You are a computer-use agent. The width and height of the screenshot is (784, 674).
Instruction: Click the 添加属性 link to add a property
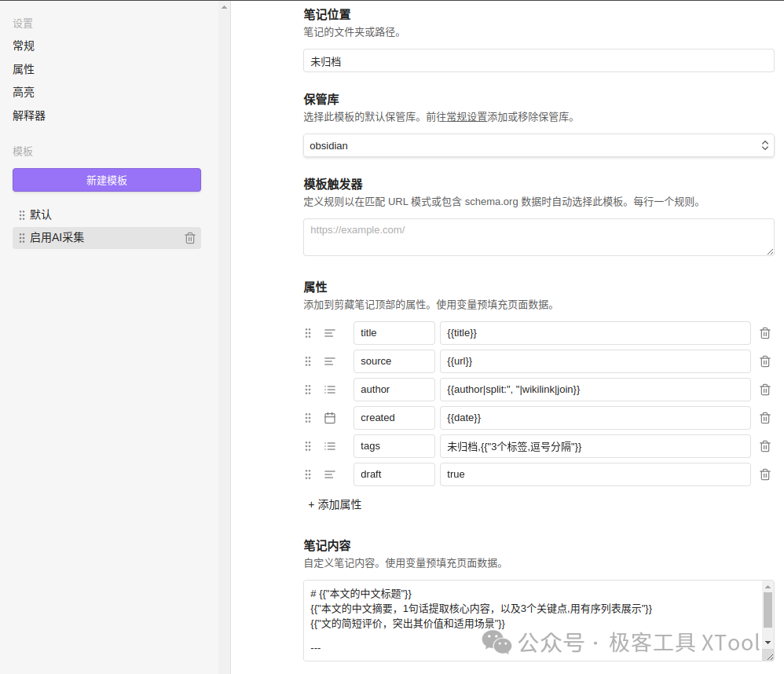[335, 504]
